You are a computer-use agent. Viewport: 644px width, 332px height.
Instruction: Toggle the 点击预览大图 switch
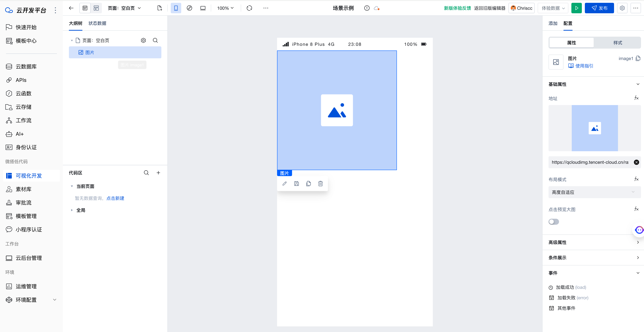click(554, 222)
